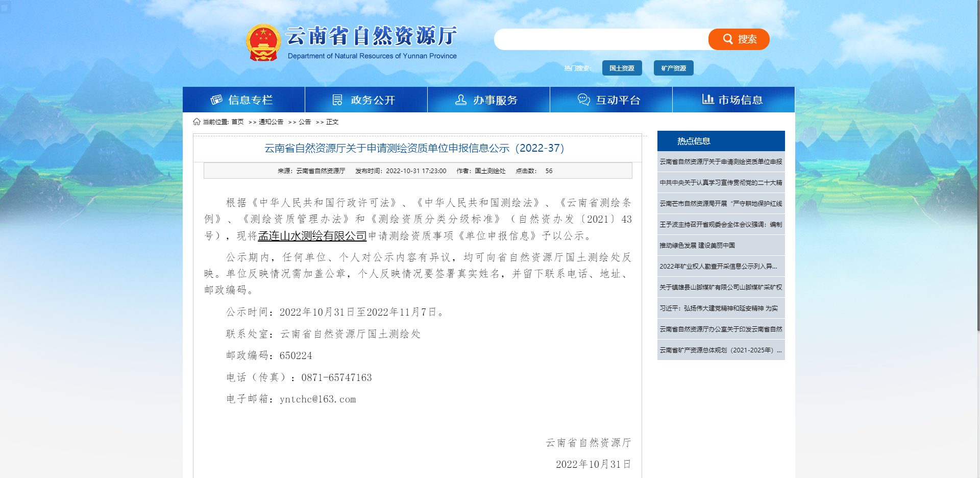The width and height of the screenshot is (980, 478).
Task: Open the 二十大 study article in hot info
Action: click(720, 183)
